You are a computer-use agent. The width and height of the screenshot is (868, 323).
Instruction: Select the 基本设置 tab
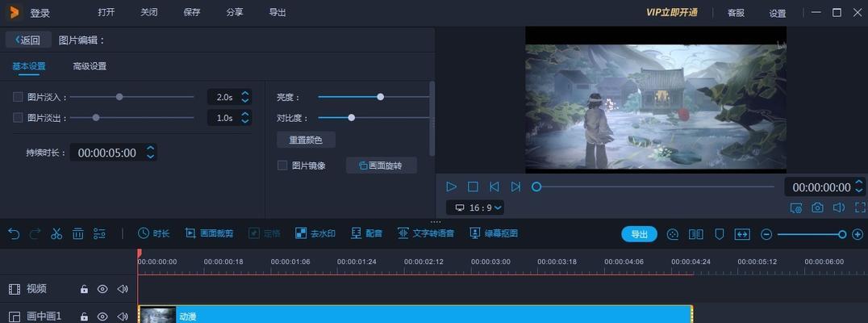click(29, 66)
